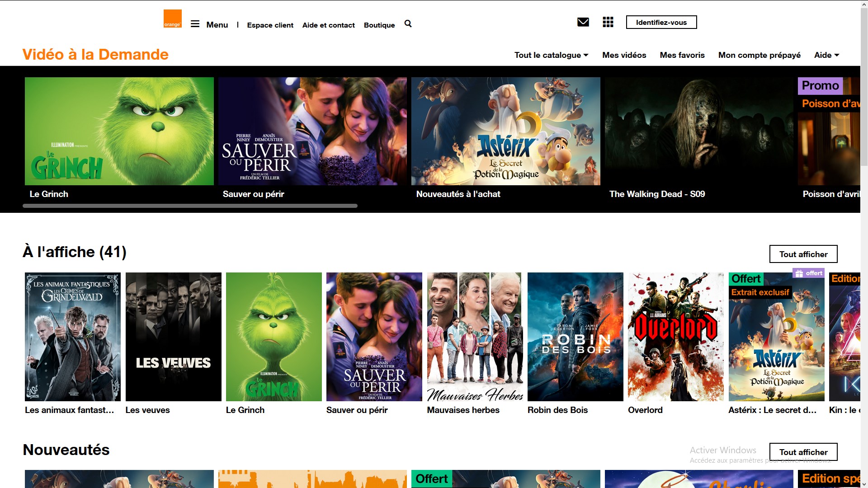This screenshot has height=488, width=868.
Task: Click the 'Les veuves' title text
Action: 147,410
